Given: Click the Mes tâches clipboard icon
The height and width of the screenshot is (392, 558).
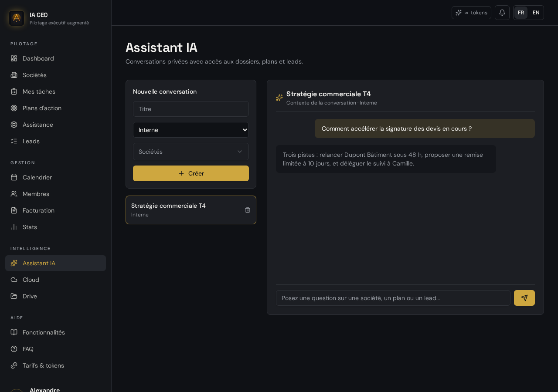Looking at the screenshot, I should pos(14,91).
